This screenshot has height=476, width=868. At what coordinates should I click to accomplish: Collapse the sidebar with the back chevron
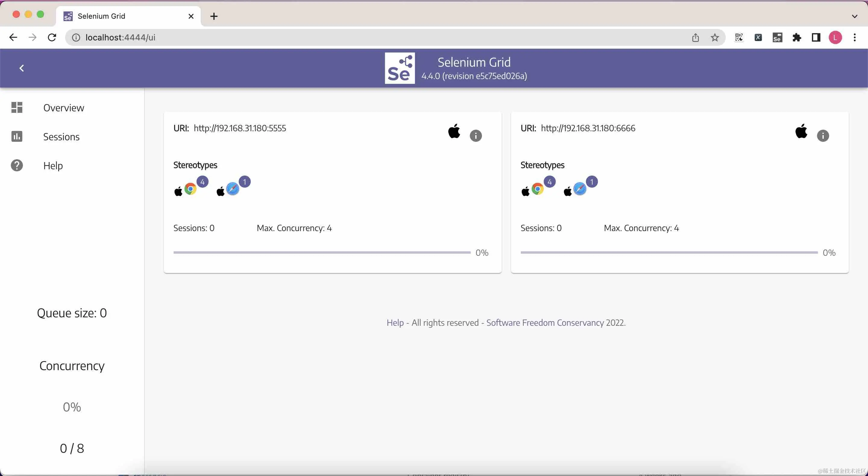[x=22, y=68]
